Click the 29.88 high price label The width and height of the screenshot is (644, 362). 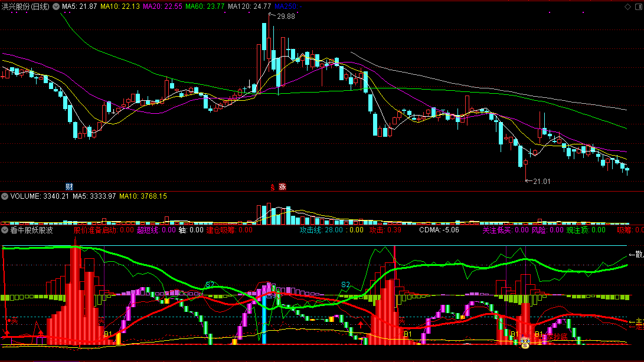coord(286,17)
